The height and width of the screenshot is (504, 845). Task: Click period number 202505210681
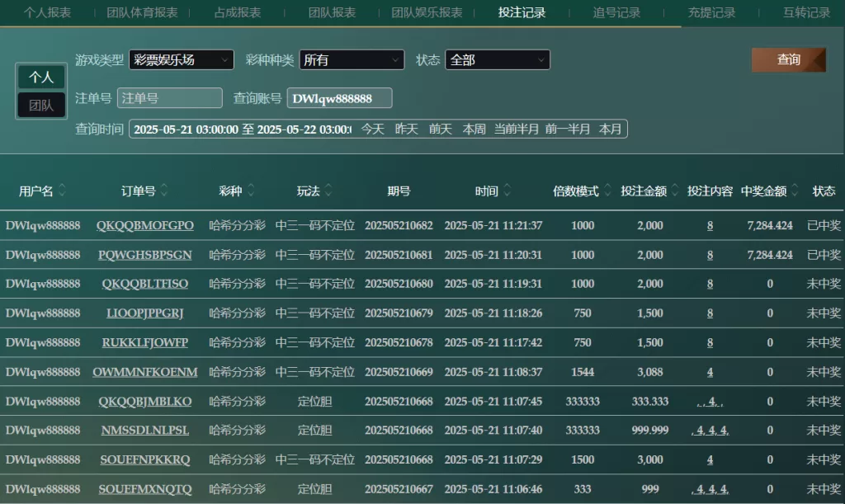point(399,255)
